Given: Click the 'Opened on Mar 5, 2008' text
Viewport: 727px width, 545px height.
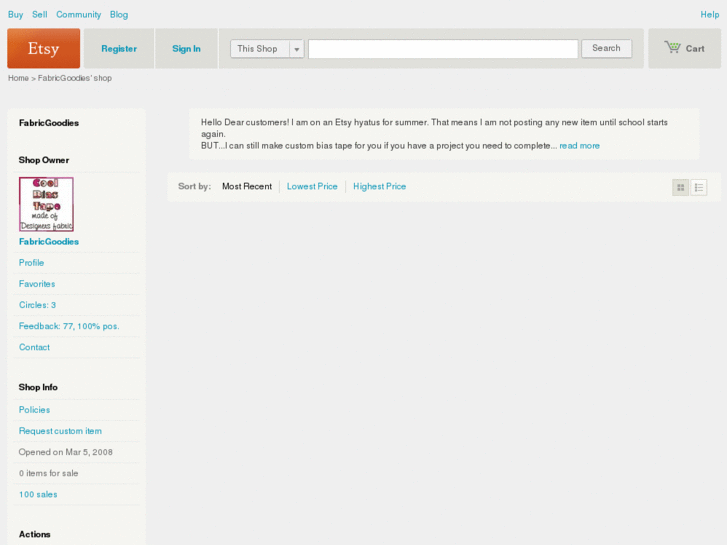Looking at the screenshot, I should pos(66,452).
